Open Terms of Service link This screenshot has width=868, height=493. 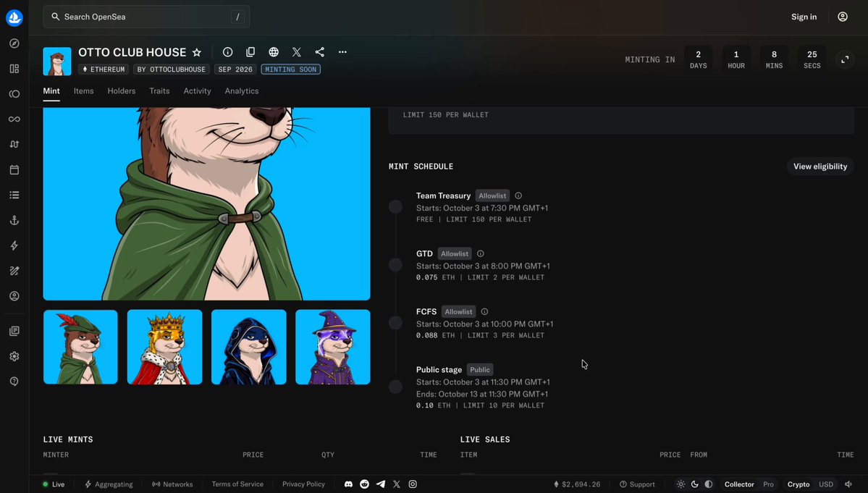(x=237, y=484)
